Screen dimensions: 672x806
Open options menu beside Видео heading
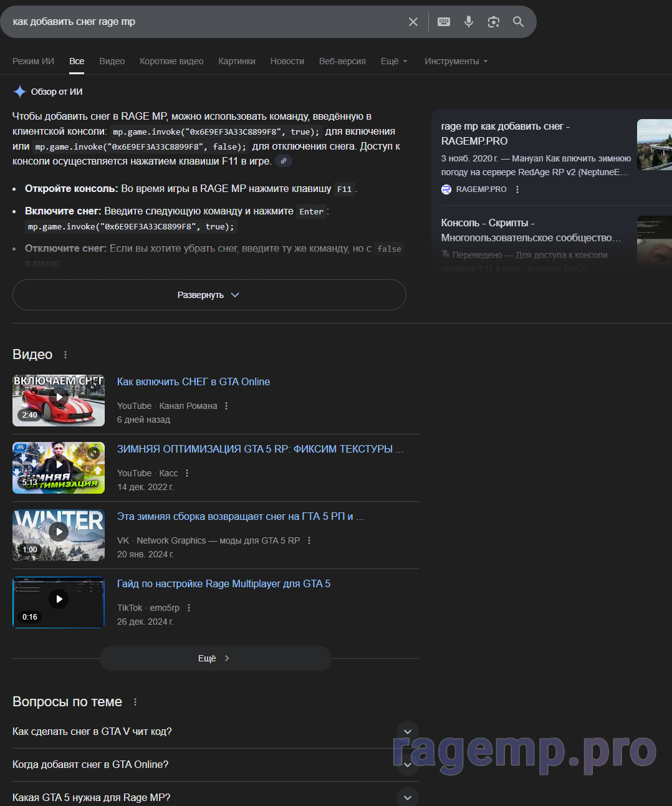click(65, 355)
